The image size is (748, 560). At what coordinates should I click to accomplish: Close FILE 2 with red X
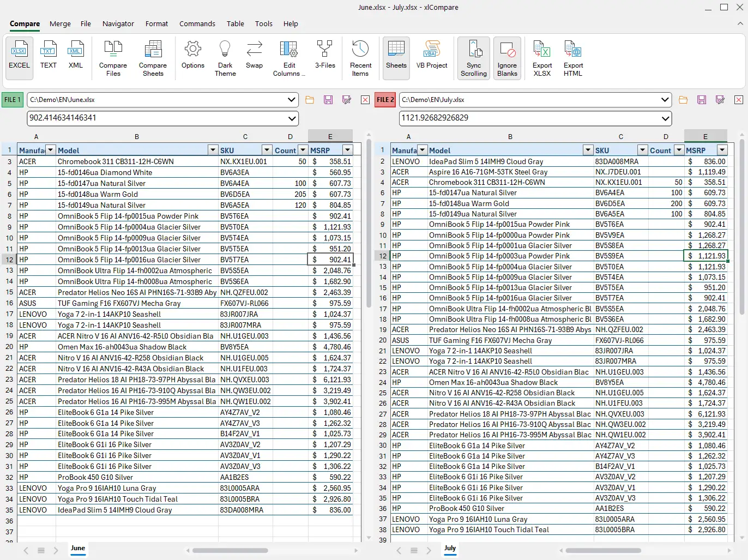pos(739,100)
